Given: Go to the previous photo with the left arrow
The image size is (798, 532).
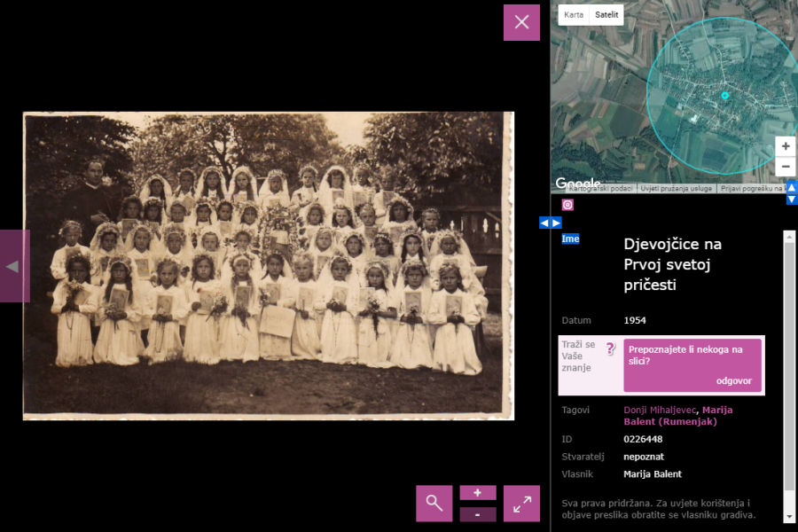Looking at the screenshot, I should (13, 266).
